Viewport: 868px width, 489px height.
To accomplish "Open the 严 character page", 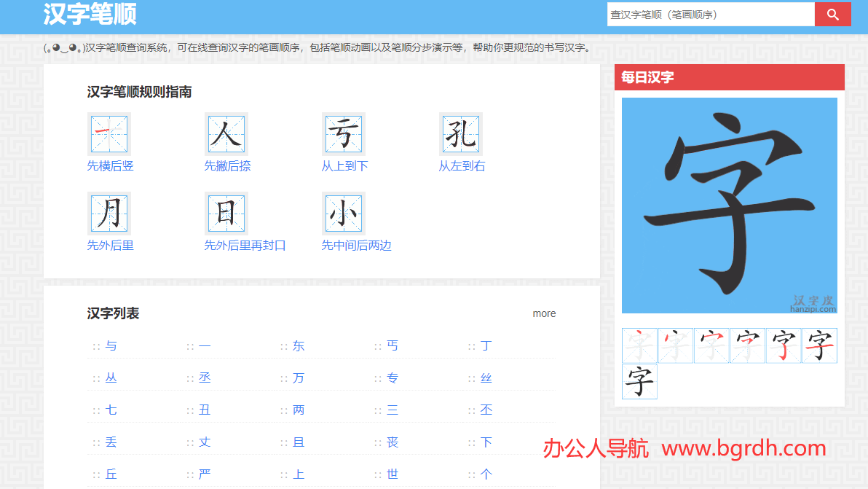I will coord(204,474).
